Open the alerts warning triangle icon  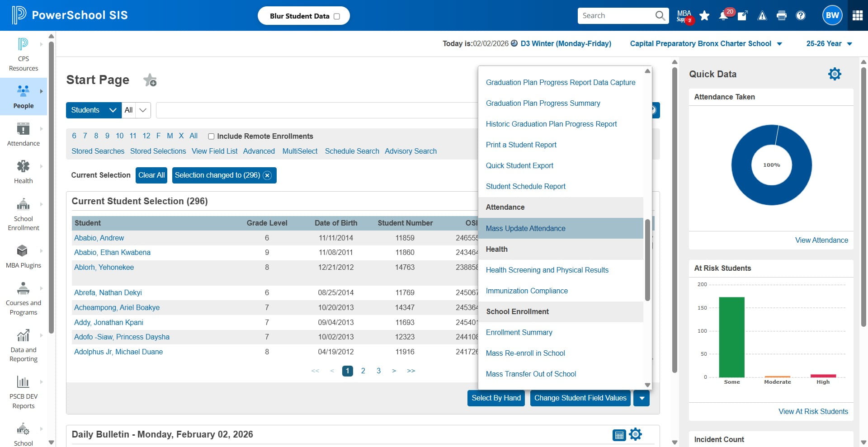coord(762,16)
